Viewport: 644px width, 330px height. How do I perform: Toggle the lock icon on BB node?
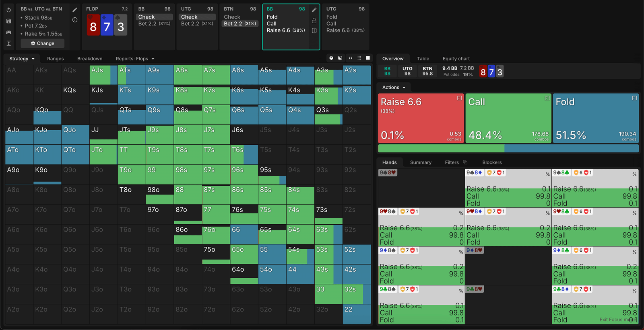click(314, 20)
